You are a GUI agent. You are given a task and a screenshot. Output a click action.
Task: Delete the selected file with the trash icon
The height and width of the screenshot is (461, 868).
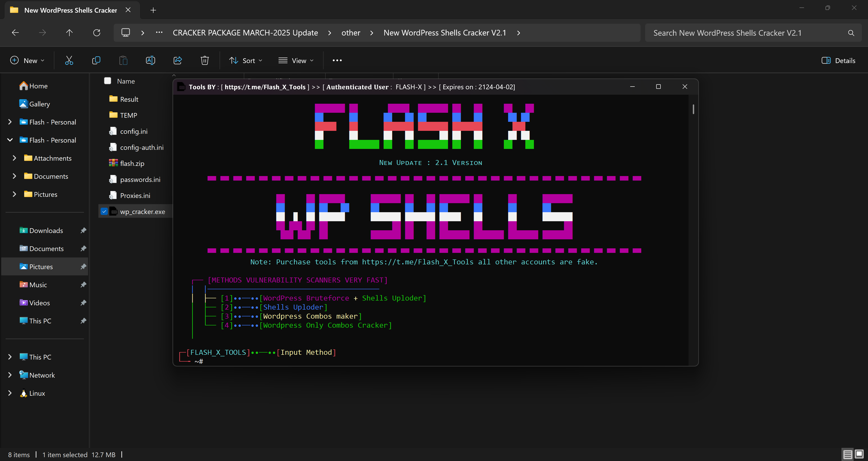(x=205, y=60)
